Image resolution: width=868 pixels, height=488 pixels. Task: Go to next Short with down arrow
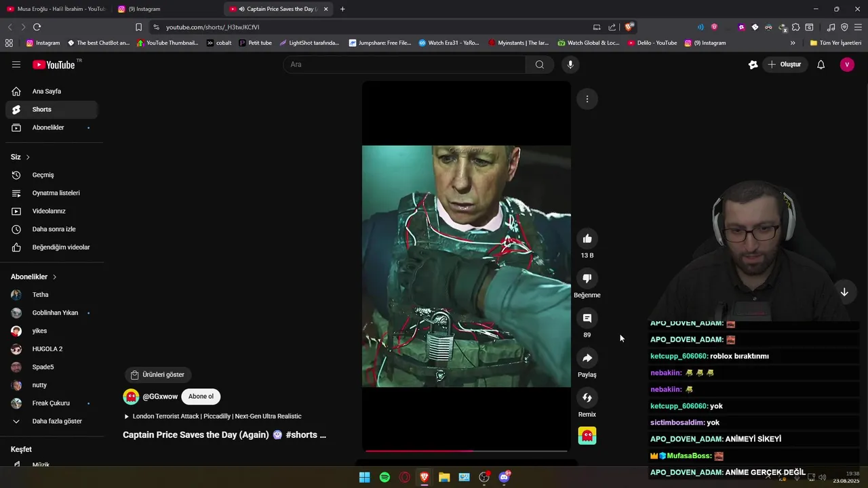point(844,292)
